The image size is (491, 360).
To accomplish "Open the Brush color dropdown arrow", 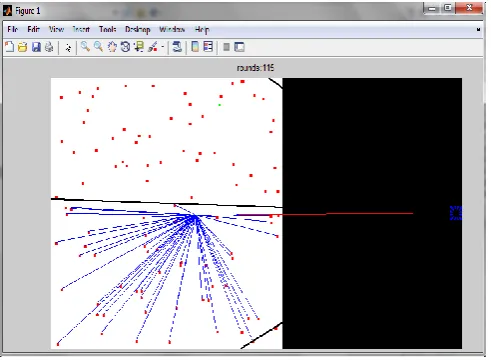I will coord(163,47).
